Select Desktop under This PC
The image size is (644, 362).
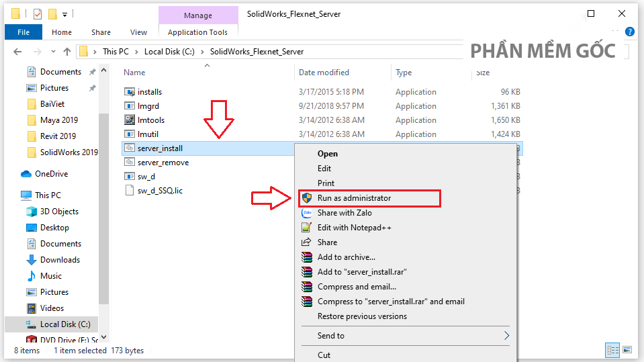[54, 228]
